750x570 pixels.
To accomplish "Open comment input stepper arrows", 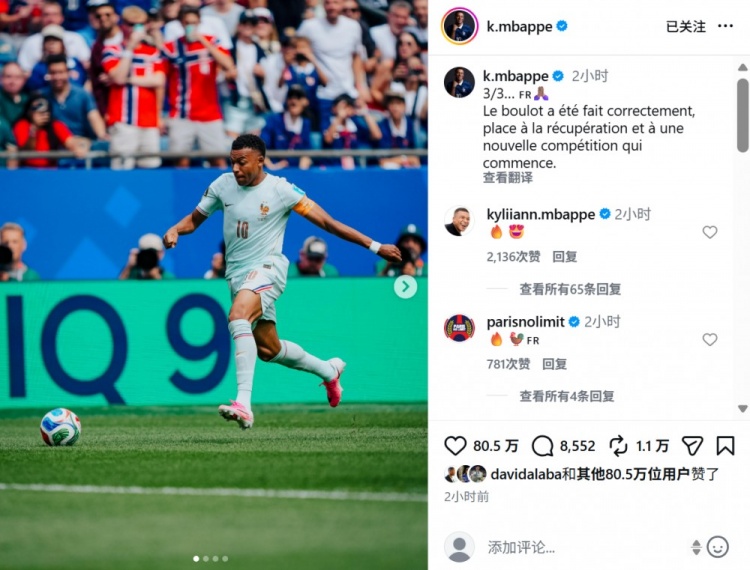I will [x=696, y=548].
